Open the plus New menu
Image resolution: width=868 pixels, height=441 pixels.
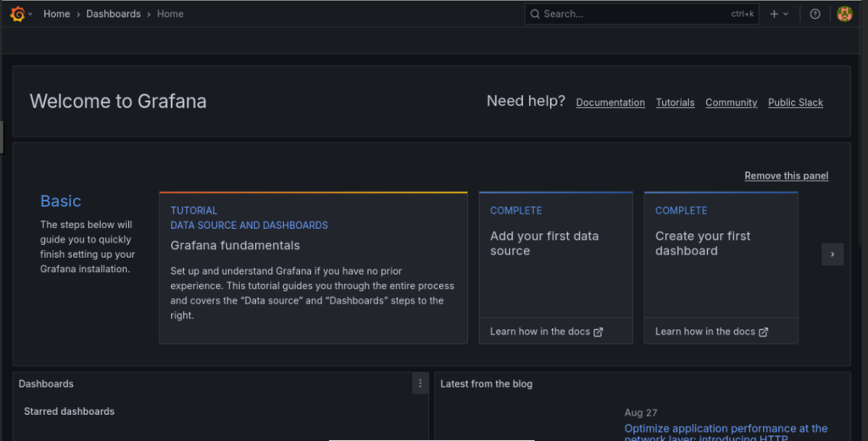click(x=775, y=14)
